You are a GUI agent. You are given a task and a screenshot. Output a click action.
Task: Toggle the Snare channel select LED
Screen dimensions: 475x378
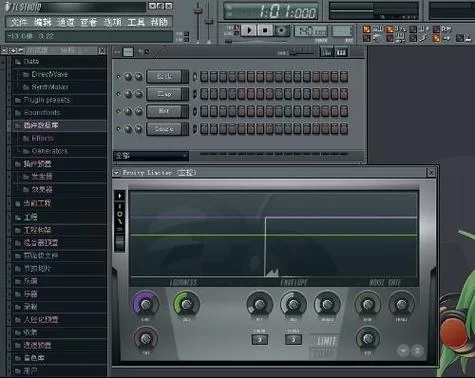195,129
